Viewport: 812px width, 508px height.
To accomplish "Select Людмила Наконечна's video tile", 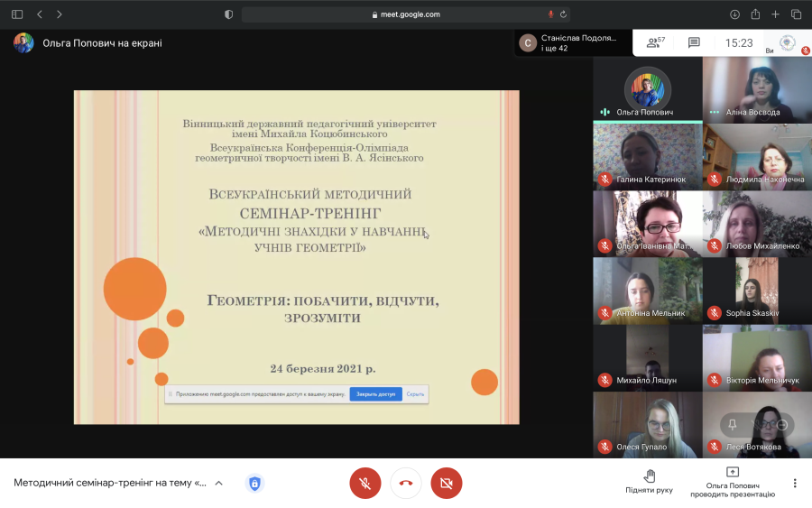I will coord(757,156).
